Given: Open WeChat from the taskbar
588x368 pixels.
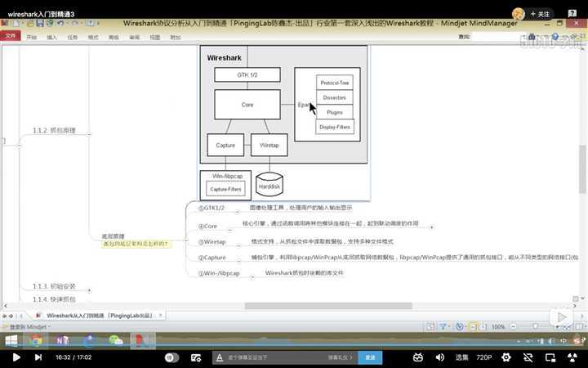Looking at the screenshot, I should [x=115, y=340].
